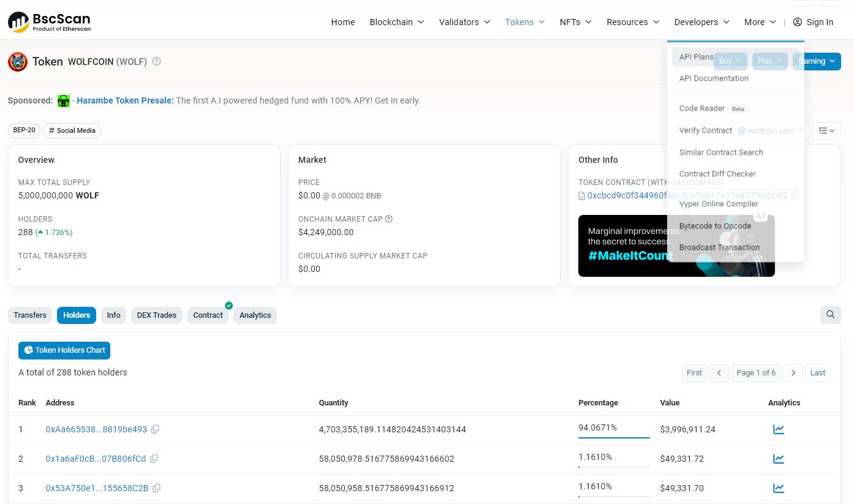Click the 288 holders count
854x504 pixels.
click(26, 232)
